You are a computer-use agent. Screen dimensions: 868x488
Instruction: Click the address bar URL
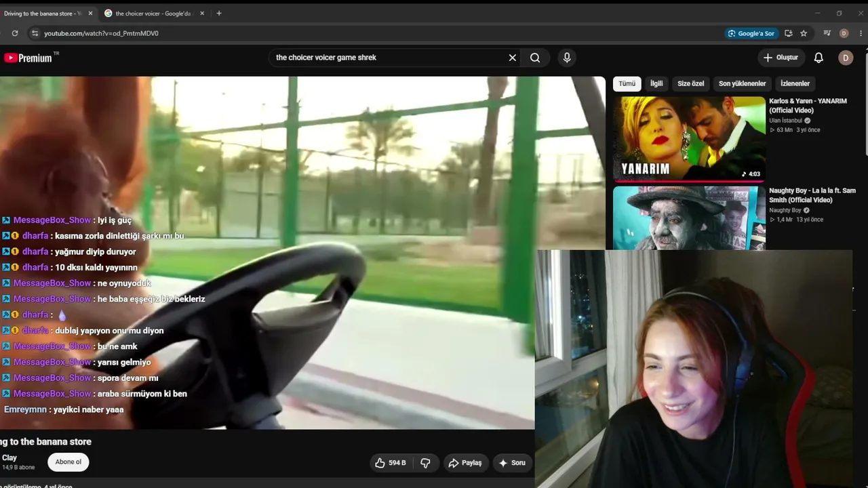coord(101,33)
